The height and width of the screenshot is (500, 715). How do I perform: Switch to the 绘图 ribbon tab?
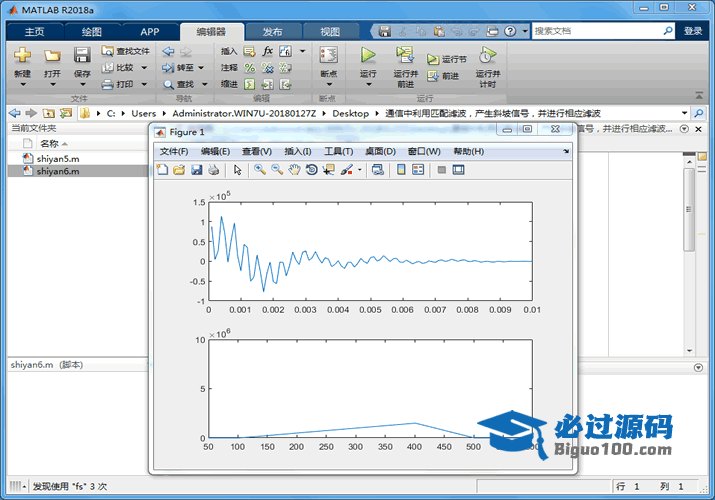91,31
